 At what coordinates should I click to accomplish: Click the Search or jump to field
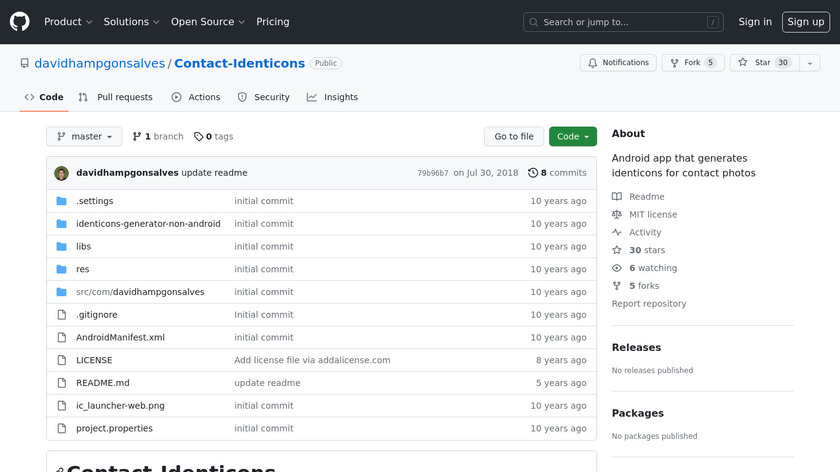(x=623, y=22)
